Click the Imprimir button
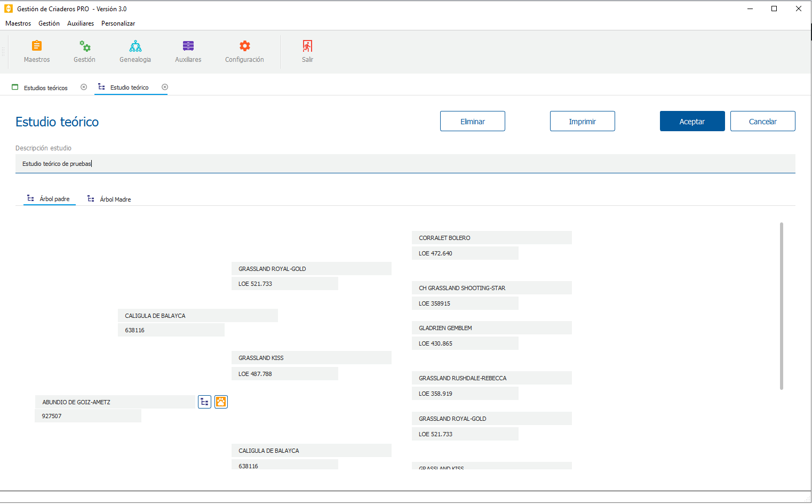812x504 pixels. click(582, 122)
